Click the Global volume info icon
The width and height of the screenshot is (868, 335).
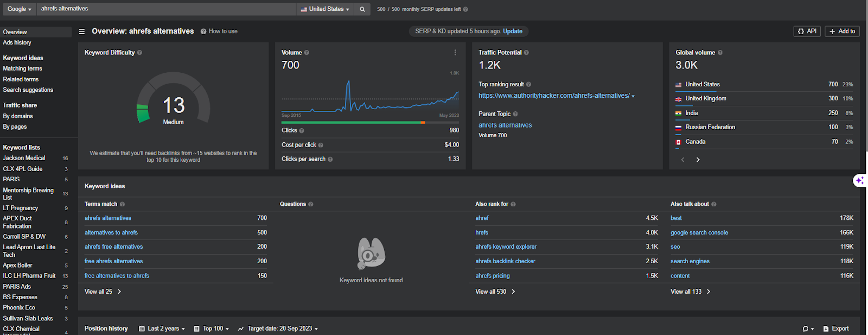point(720,53)
